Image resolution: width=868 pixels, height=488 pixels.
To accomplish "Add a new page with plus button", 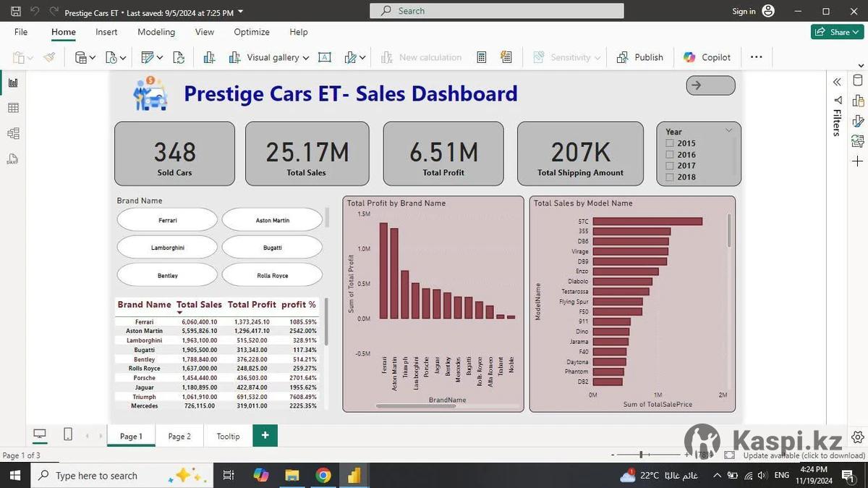I will click(x=265, y=435).
